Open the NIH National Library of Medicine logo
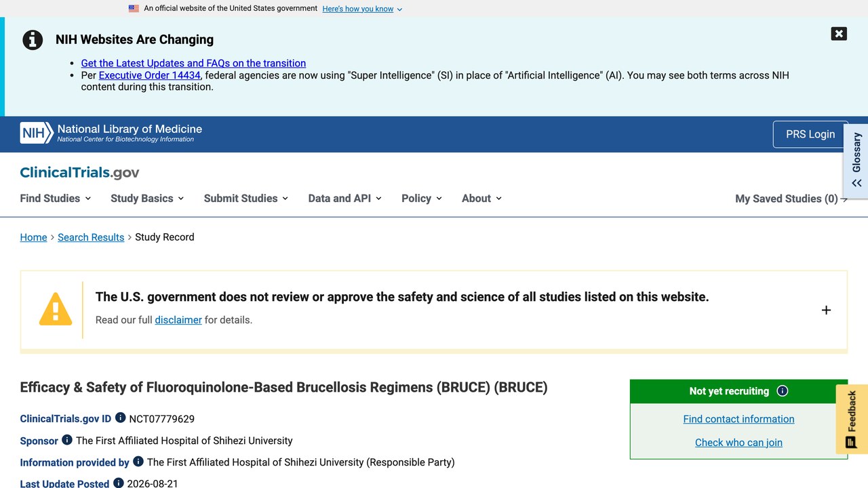Screen dimensions: 868x488 point(111,133)
